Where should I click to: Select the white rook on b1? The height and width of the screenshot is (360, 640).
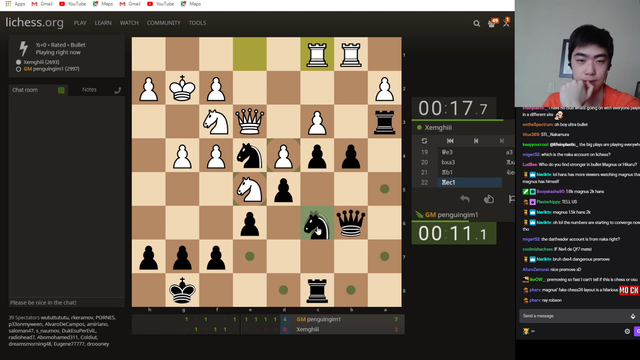(x=351, y=54)
